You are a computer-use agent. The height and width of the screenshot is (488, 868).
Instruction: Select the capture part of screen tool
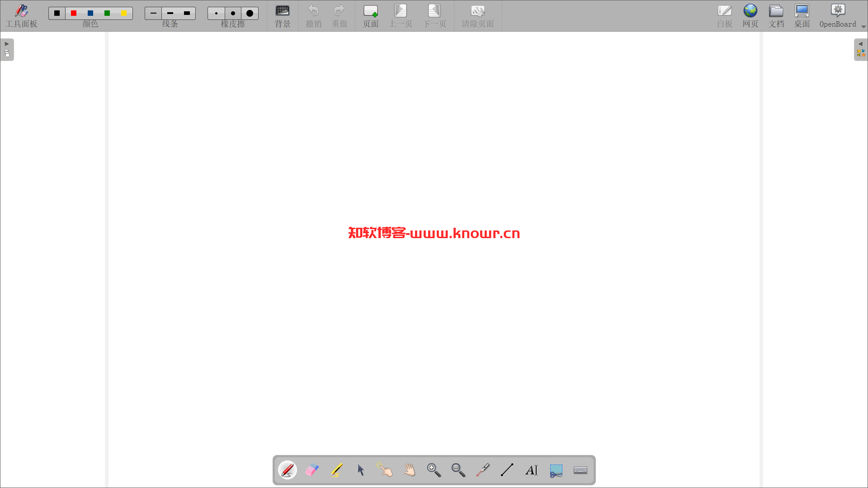pyautogui.click(x=556, y=470)
